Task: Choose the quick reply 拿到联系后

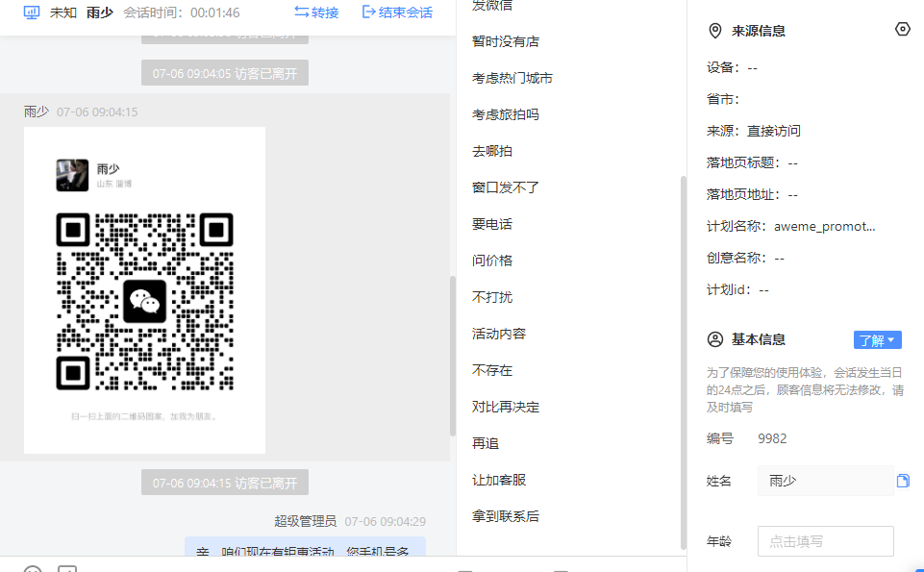Action: pyautogui.click(x=506, y=516)
